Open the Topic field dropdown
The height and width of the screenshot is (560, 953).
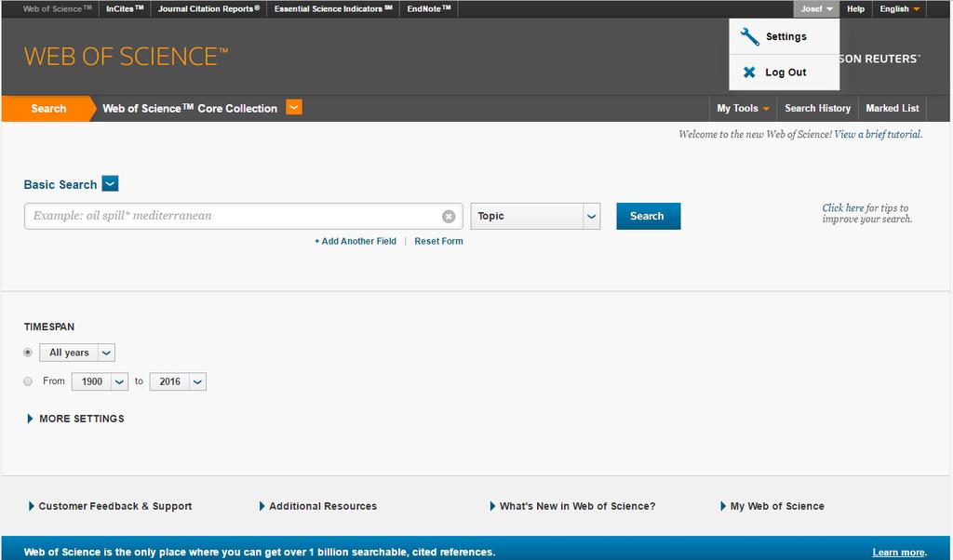[x=535, y=216]
